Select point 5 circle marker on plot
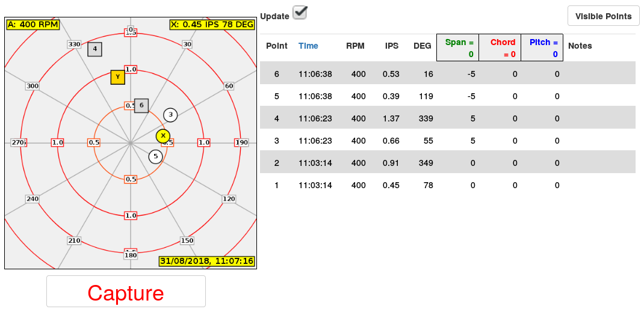 pyautogui.click(x=156, y=156)
